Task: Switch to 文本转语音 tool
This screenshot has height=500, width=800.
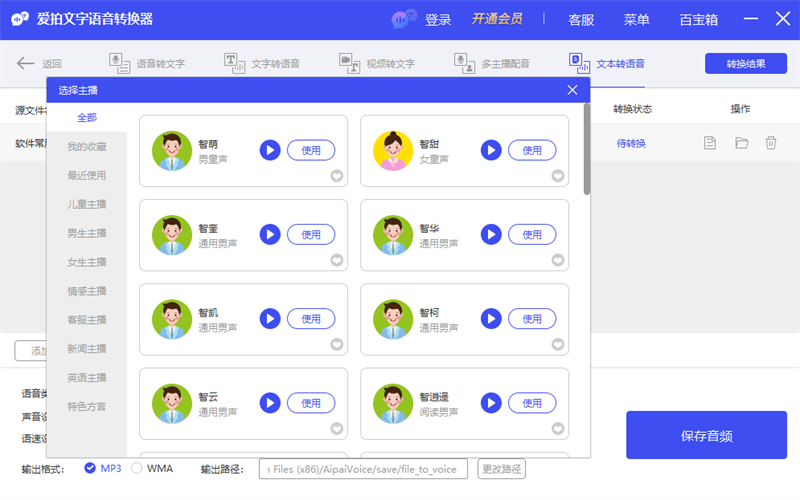Action: point(607,64)
